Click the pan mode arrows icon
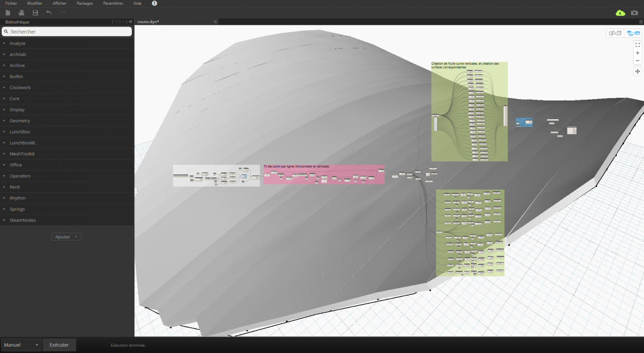 click(638, 71)
